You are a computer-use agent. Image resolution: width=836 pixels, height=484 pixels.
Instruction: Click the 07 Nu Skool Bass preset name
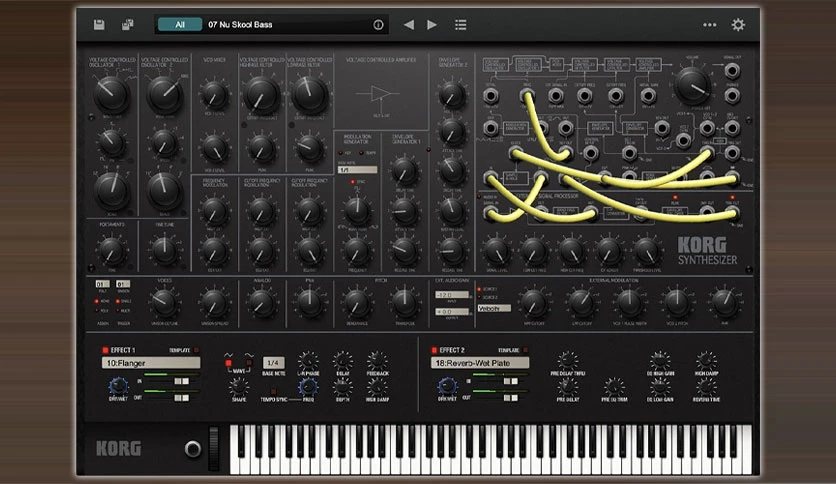tap(240, 25)
